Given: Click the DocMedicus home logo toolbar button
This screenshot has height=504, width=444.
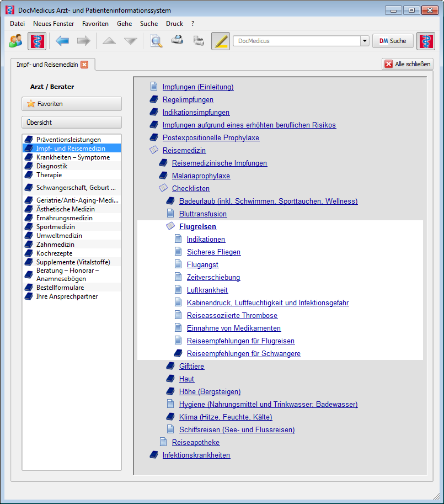Looking at the screenshot, I should coord(37,41).
